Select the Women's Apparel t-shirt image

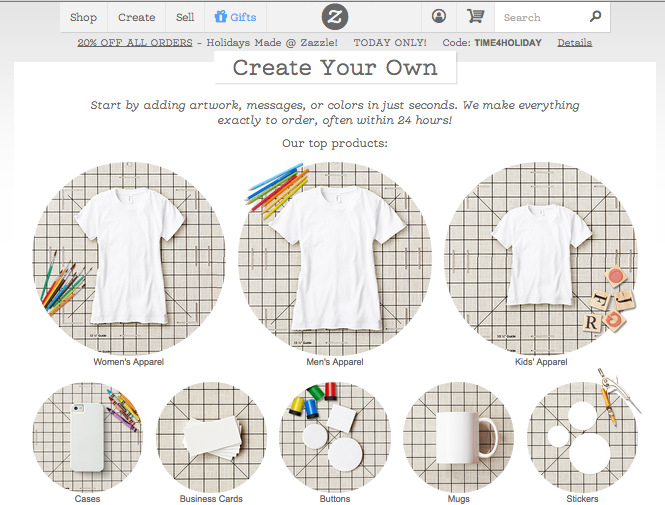pyautogui.click(x=129, y=258)
